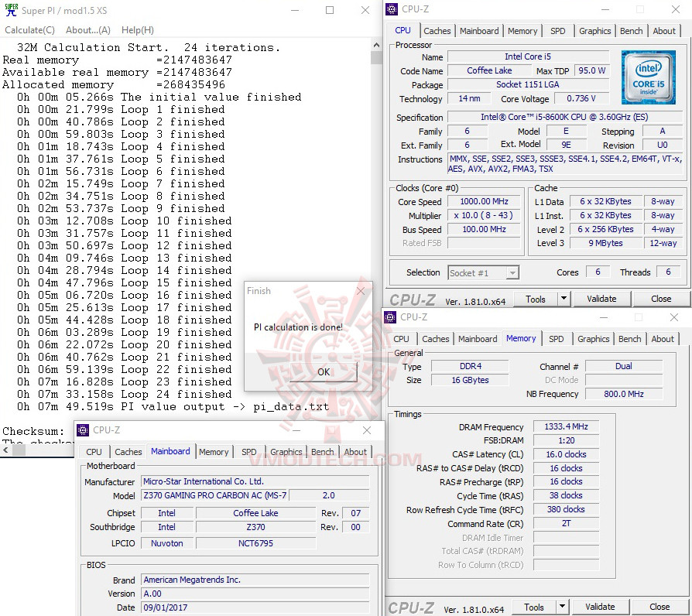Close the Finish dialog with X

click(361, 291)
